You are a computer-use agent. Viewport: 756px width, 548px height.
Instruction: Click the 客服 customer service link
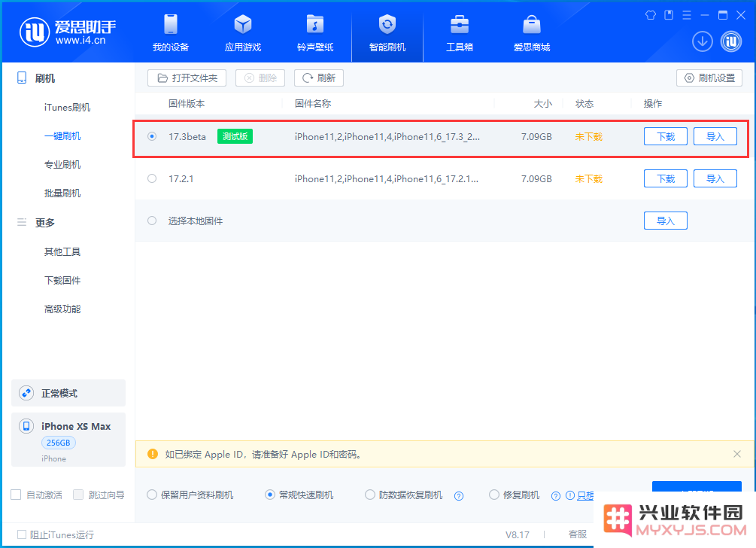[578, 534]
